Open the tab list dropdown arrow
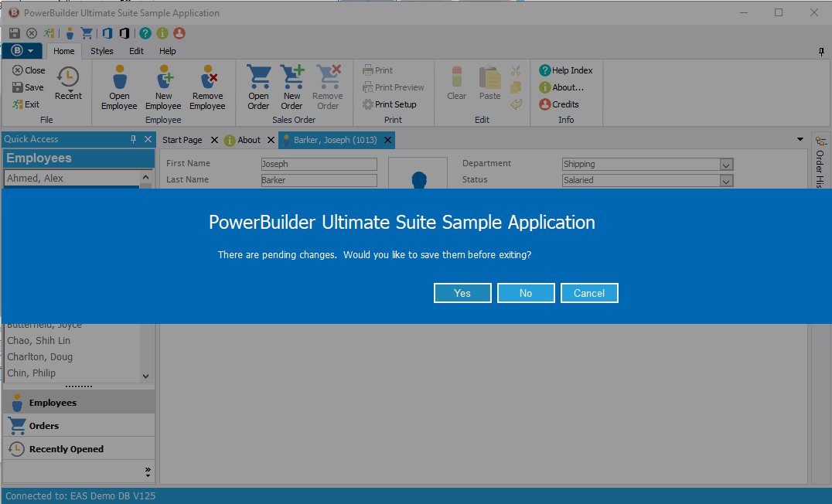The height and width of the screenshot is (504, 832). pyautogui.click(x=800, y=140)
